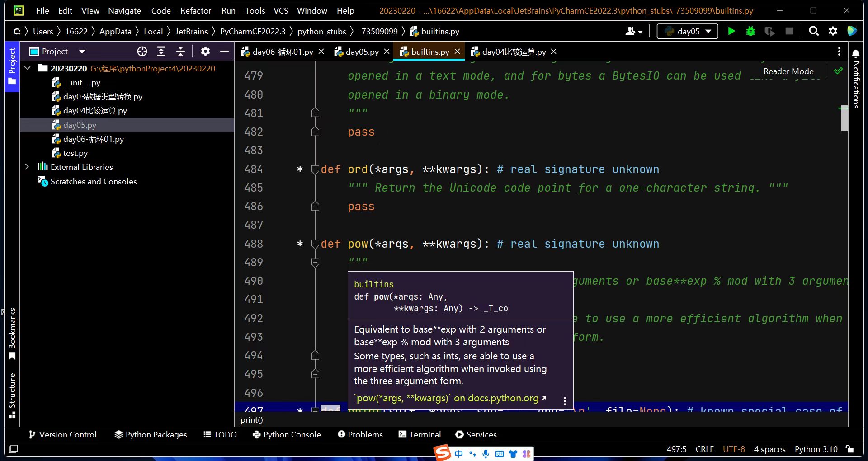Switch to the day04比较运算.py tab
Viewport: 868px width, 461px height.
(514, 52)
